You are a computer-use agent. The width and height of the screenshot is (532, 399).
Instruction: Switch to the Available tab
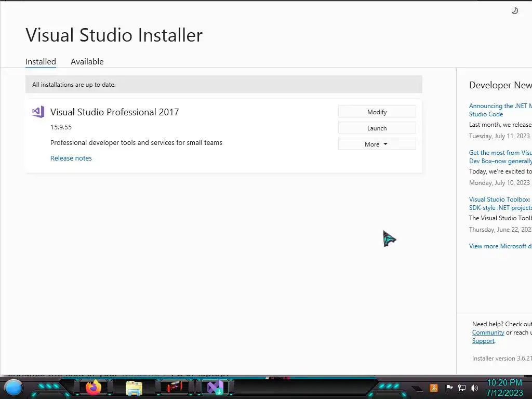(87, 62)
